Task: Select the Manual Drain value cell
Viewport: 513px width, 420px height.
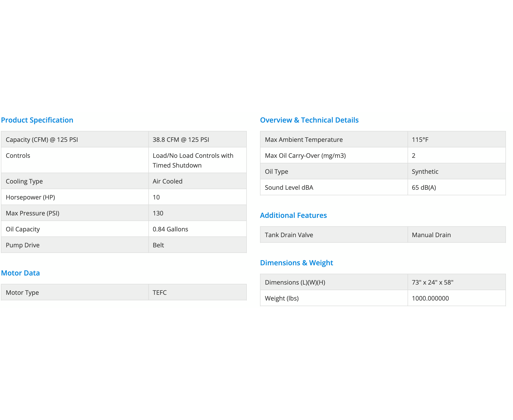Action: click(431, 235)
